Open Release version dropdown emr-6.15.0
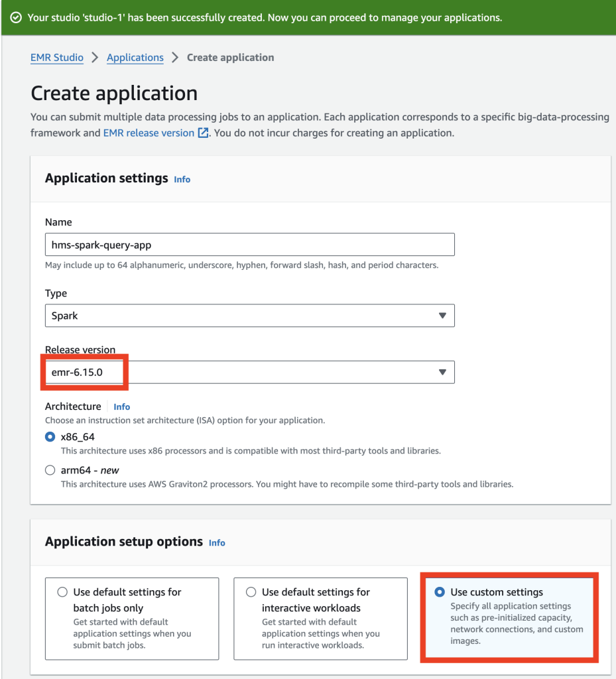 [250, 373]
